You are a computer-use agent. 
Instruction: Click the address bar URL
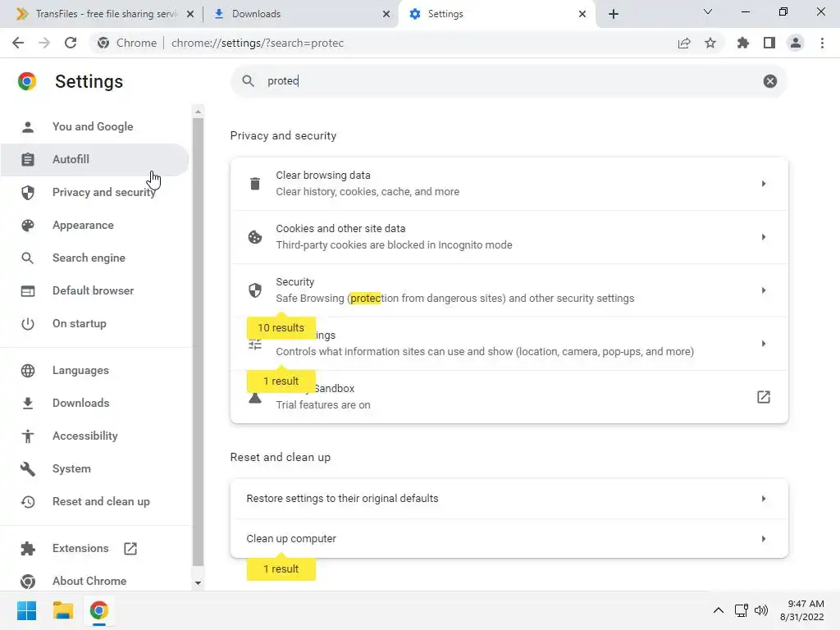(258, 43)
